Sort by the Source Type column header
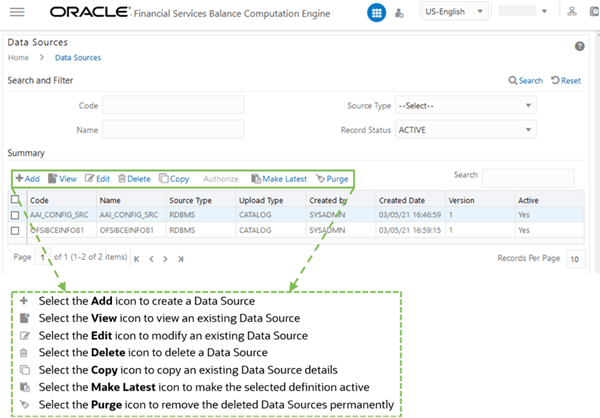The width and height of the screenshot is (600, 418). (190, 200)
